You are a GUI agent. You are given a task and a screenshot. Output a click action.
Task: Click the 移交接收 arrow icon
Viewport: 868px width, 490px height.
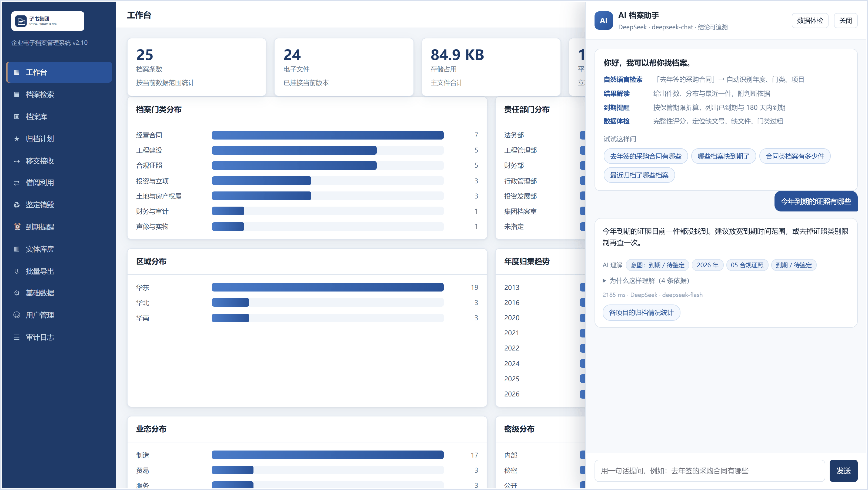(x=16, y=161)
